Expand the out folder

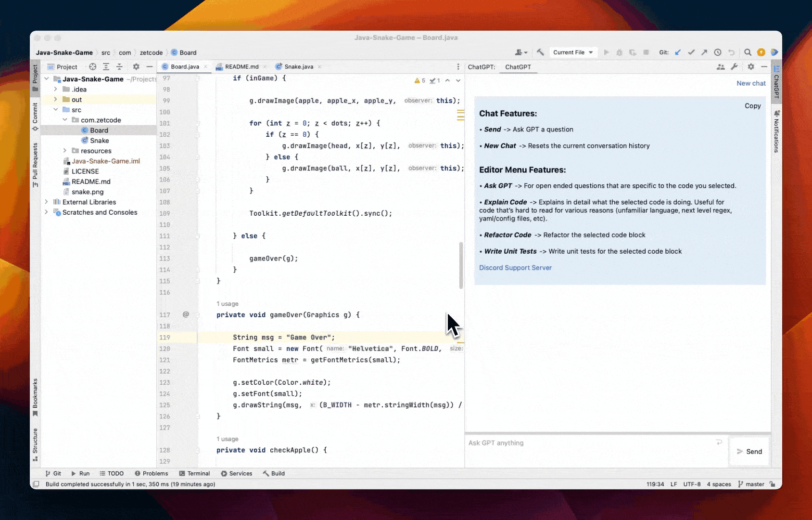pos(56,100)
